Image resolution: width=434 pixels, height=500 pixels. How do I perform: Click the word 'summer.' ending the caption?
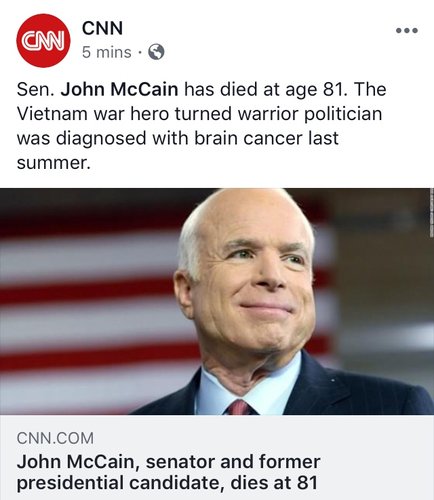click(x=54, y=163)
